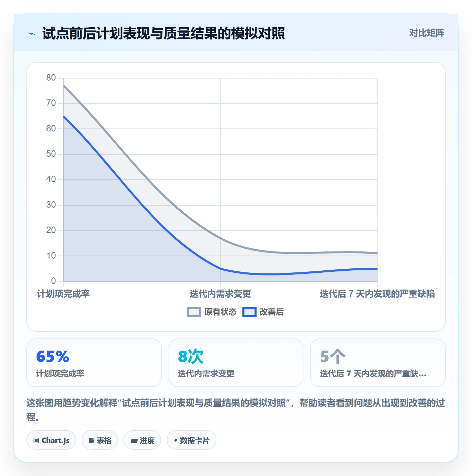Click the blue line point at 迭代内需求变更
Image resolution: width=472 pixels, height=476 pixels.
220,269
